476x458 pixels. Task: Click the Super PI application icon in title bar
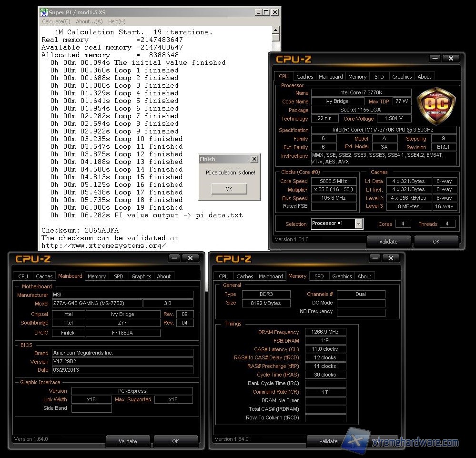tap(44, 12)
